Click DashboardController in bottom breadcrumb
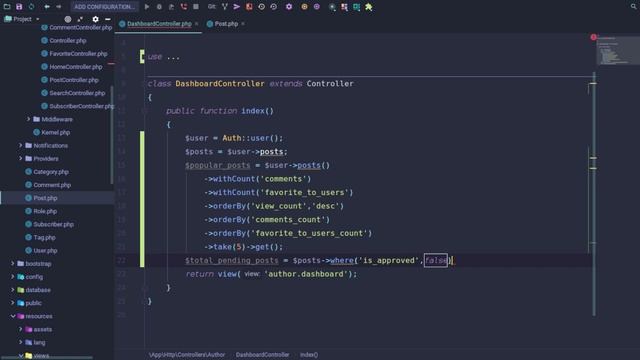 coord(262,355)
